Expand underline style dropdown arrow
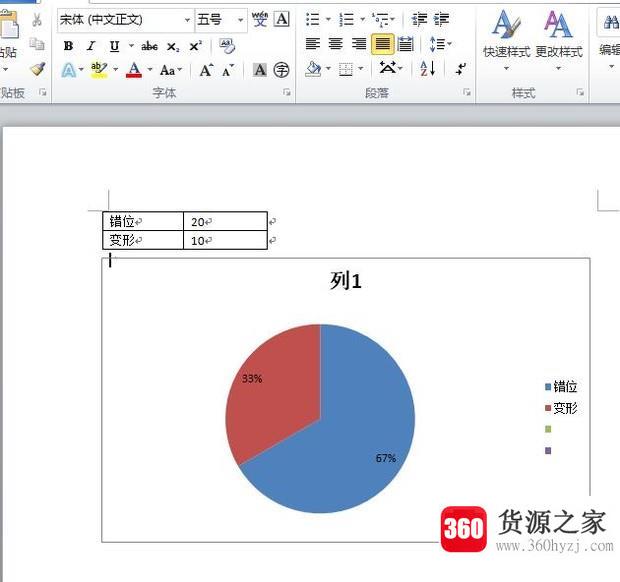Image resolution: width=620 pixels, height=582 pixels. (x=131, y=45)
